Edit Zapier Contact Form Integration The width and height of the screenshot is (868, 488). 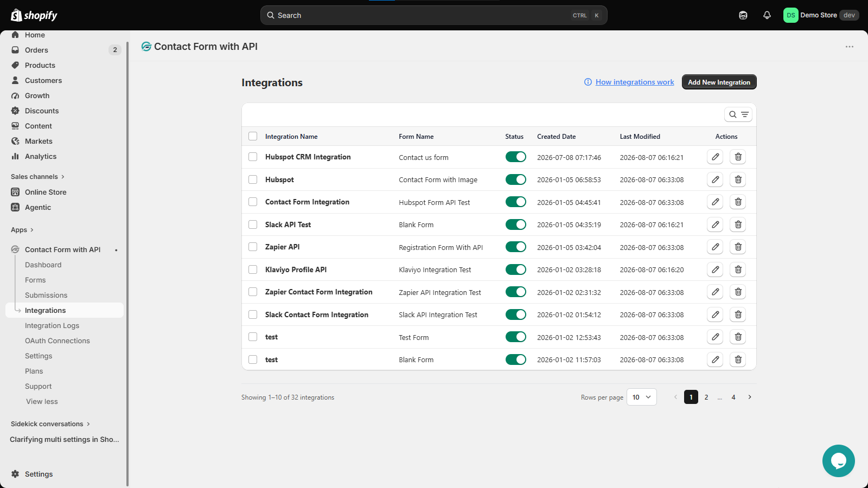[x=715, y=292]
